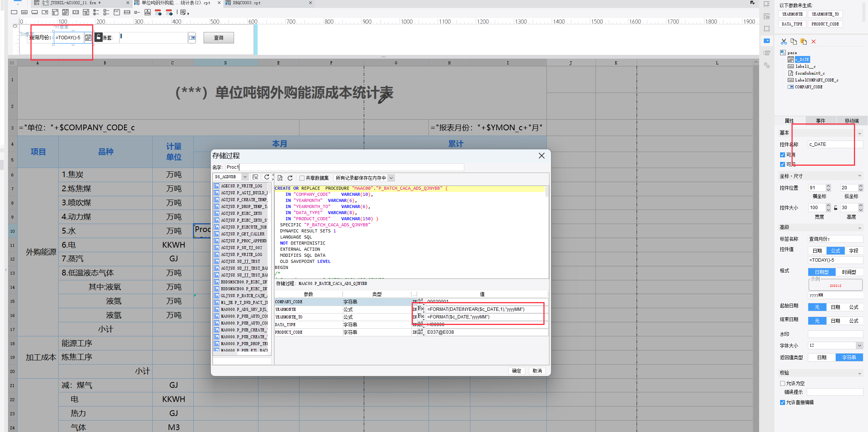Enable the 允许为空 checkbox

(782, 384)
